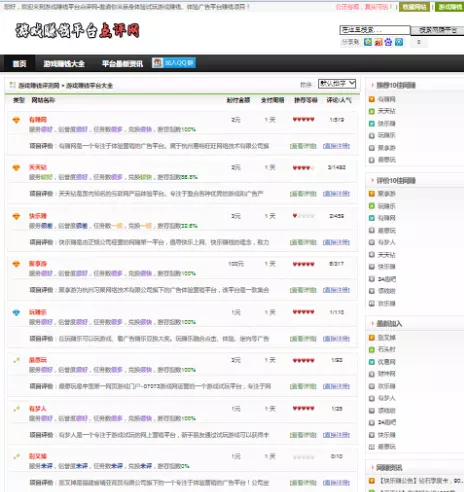Click the orange diamond icon for 天天钻
Screen dimensions: 464x492
(x=16, y=168)
